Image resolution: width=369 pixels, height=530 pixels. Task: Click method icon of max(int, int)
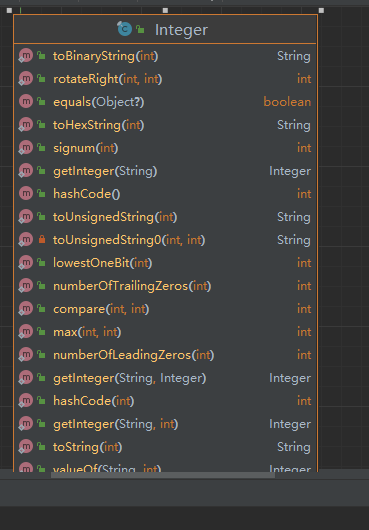click(x=26, y=331)
